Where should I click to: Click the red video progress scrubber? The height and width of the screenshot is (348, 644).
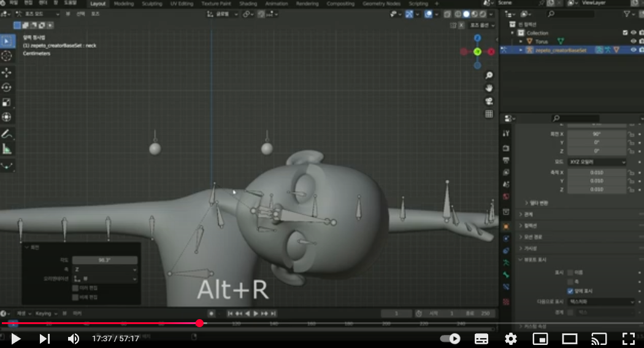click(199, 323)
